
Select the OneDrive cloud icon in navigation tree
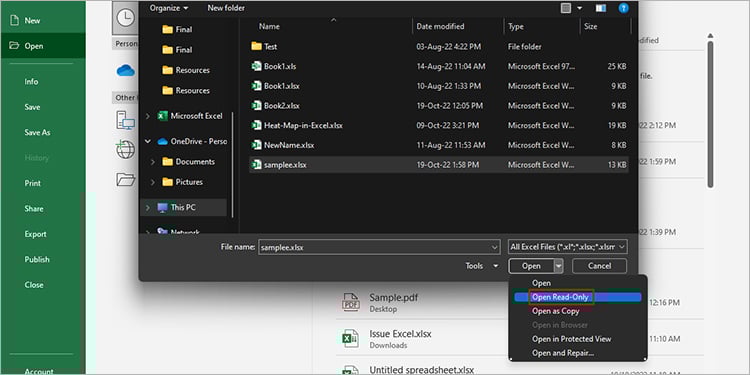(x=163, y=142)
